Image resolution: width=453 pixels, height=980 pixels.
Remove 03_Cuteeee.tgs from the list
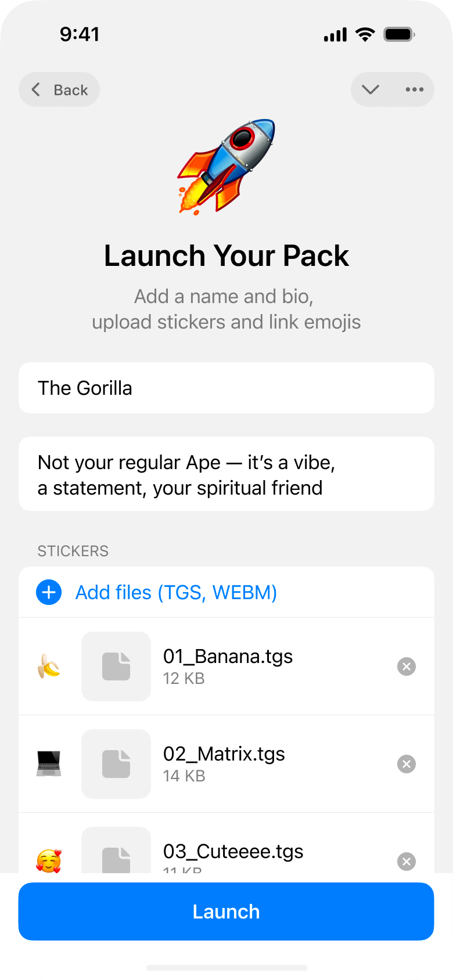407,862
